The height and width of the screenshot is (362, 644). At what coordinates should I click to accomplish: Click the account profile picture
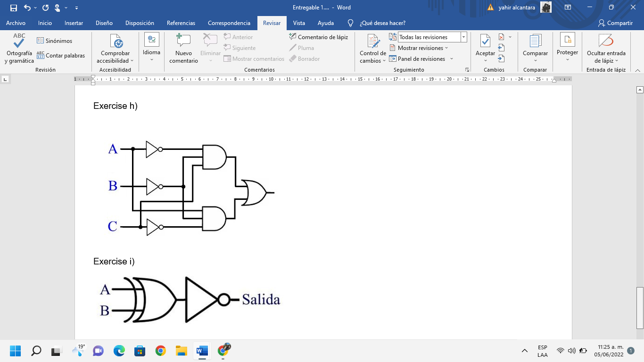pos(546,7)
